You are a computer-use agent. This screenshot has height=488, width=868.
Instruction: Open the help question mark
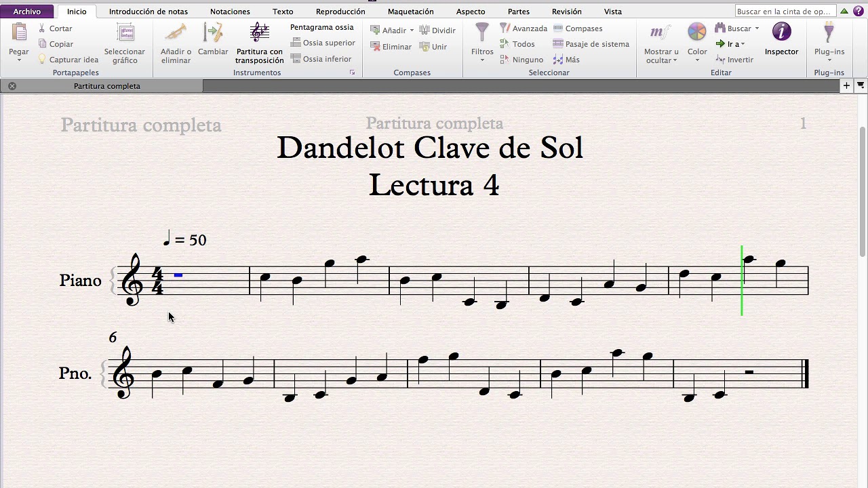(x=859, y=12)
